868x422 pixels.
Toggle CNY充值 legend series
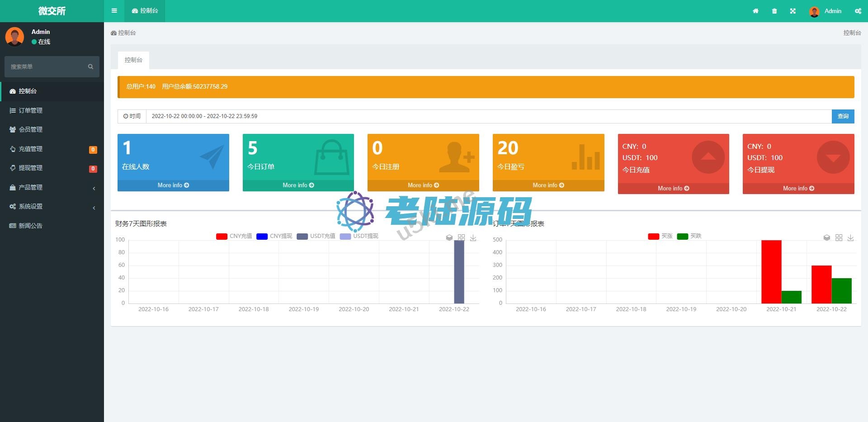coord(234,236)
